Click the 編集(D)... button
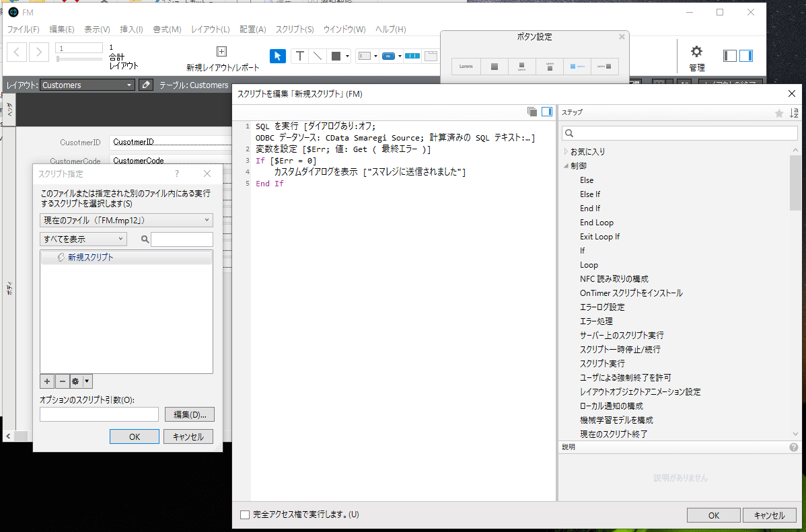806x532 pixels. click(188, 414)
